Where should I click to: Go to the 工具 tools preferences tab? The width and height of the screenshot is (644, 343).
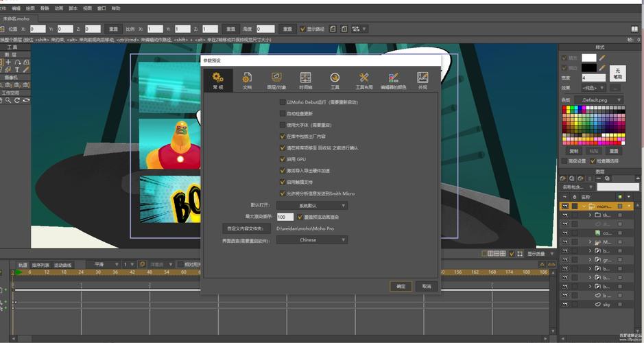click(335, 80)
